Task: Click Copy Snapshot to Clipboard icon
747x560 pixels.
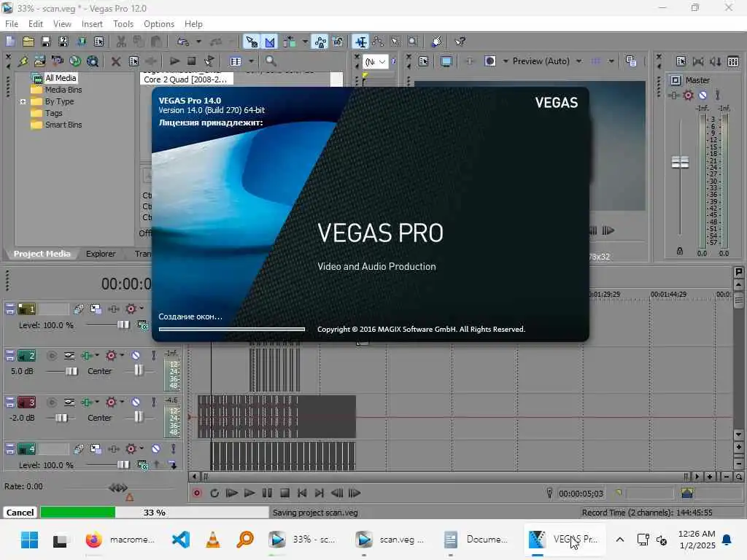Action: point(631,61)
